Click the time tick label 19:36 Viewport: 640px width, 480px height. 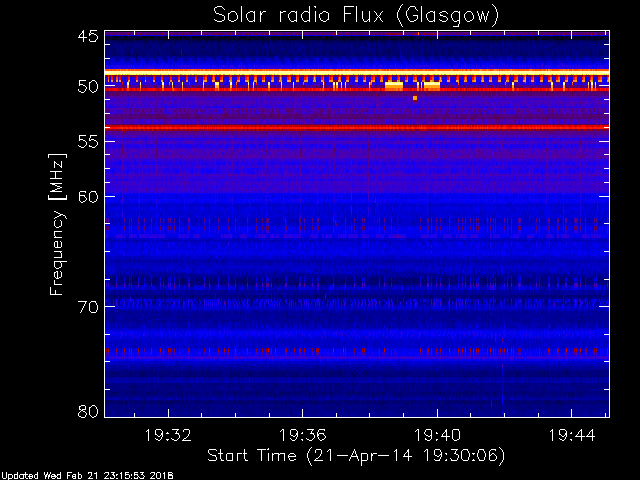[x=302, y=435]
